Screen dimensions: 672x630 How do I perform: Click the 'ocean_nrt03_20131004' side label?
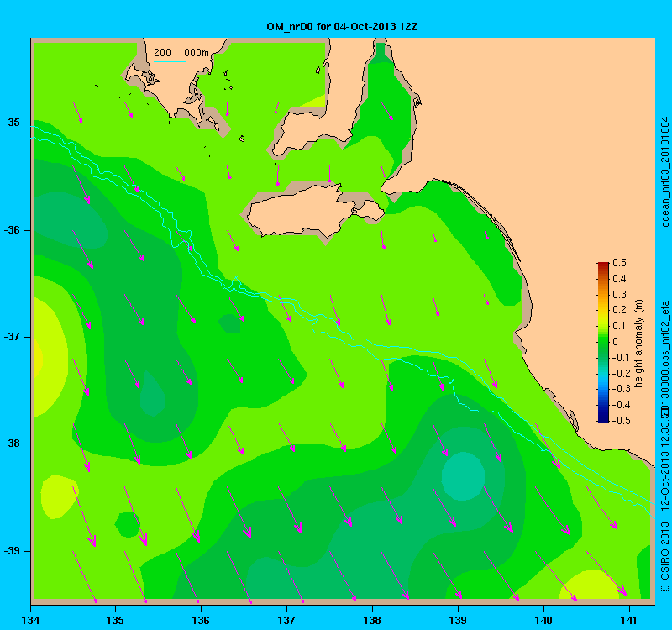tap(665, 172)
